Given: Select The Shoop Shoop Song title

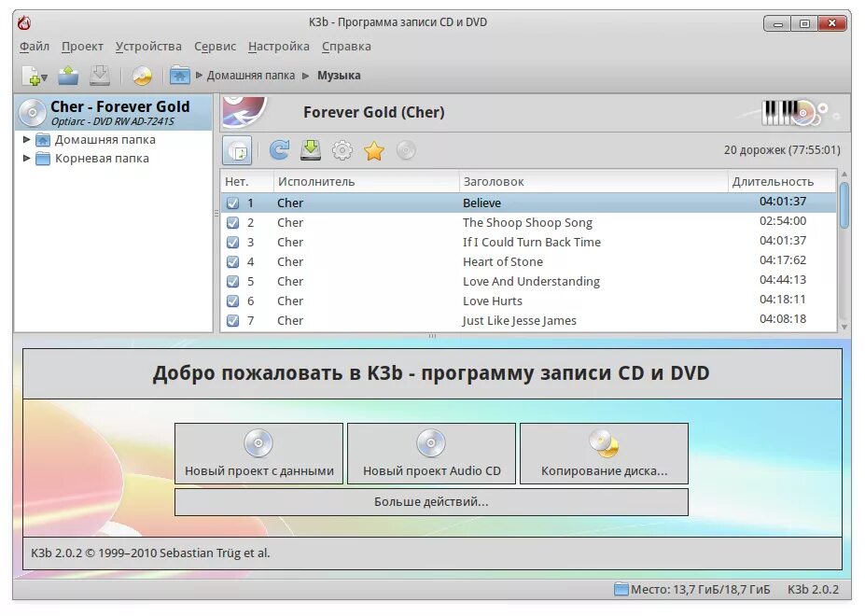Looking at the screenshot, I should pyautogui.click(x=527, y=223).
